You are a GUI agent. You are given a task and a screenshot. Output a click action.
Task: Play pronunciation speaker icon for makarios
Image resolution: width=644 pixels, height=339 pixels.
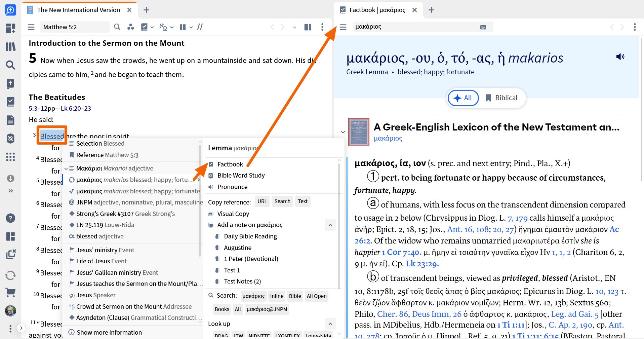(620, 57)
